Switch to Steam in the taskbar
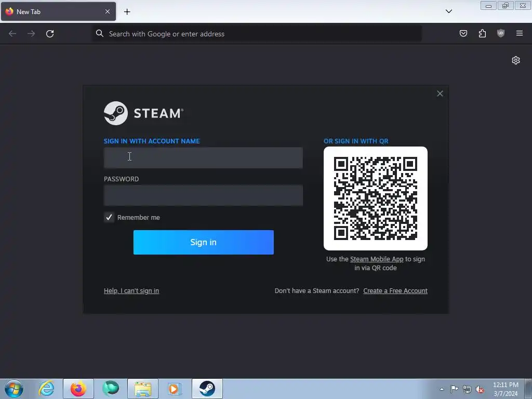Viewport: 532px width, 399px height. coord(207,389)
